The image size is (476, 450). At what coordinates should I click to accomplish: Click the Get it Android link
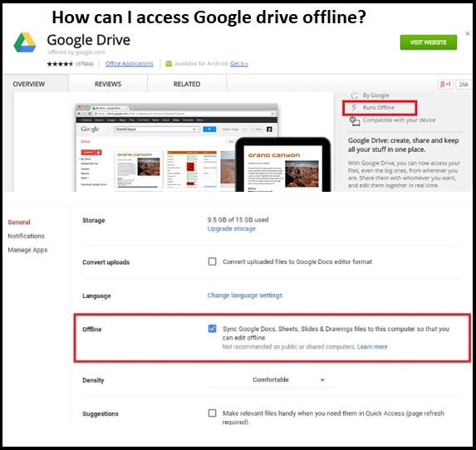(239, 64)
